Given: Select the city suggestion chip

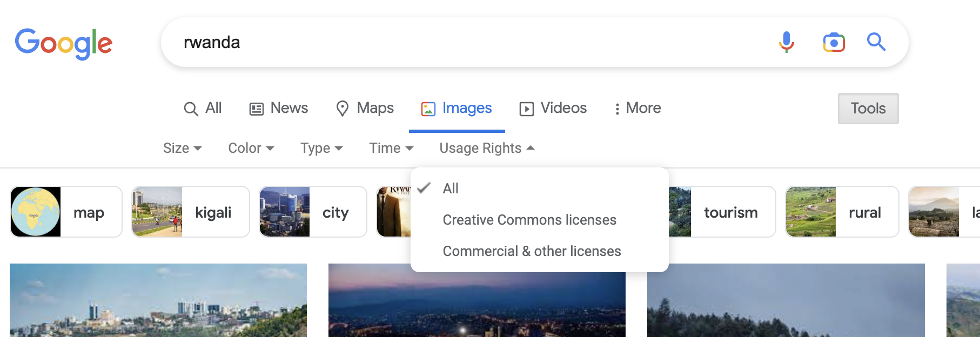Looking at the screenshot, I should click(313, 212).
